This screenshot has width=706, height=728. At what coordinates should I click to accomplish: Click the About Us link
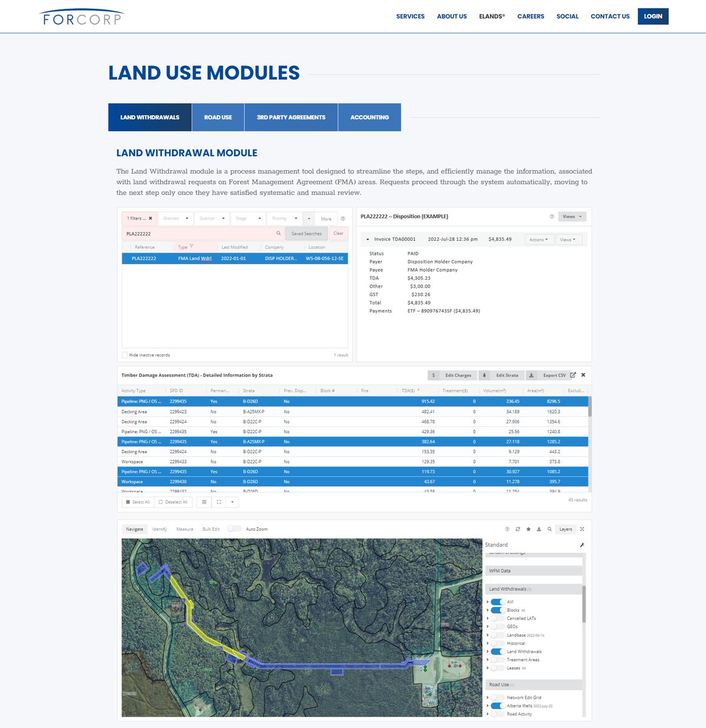452,16
